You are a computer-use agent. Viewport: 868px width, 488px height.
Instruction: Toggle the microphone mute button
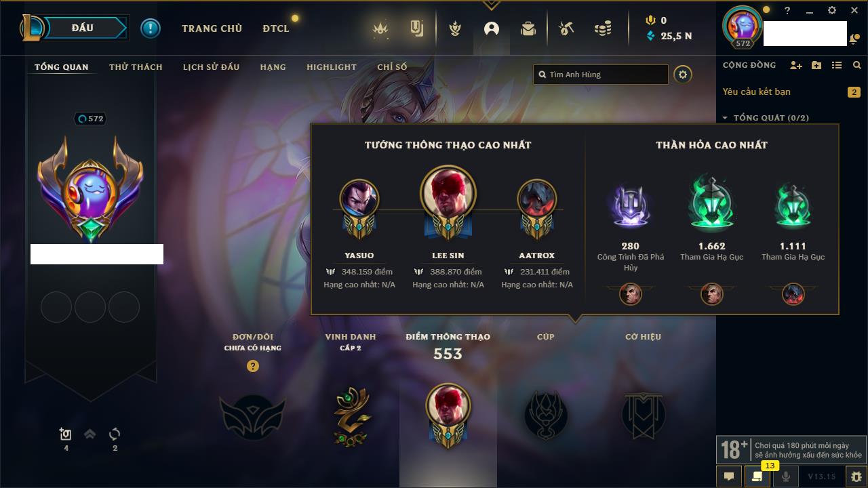786,476
